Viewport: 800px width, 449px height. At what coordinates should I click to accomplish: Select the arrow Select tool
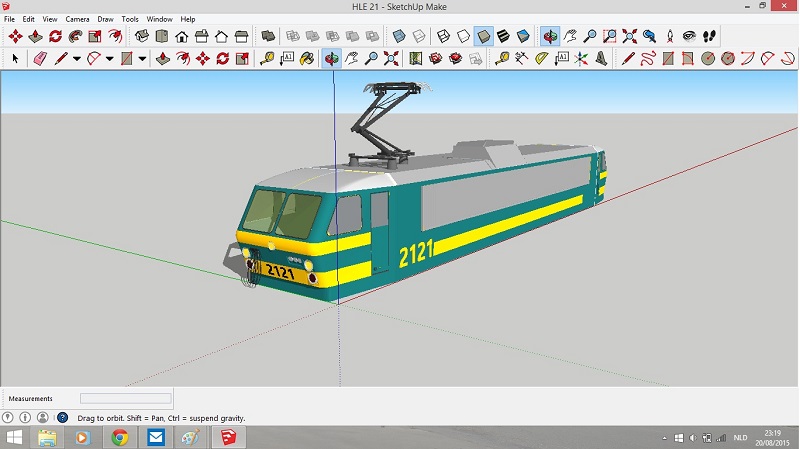pos(14,59)
